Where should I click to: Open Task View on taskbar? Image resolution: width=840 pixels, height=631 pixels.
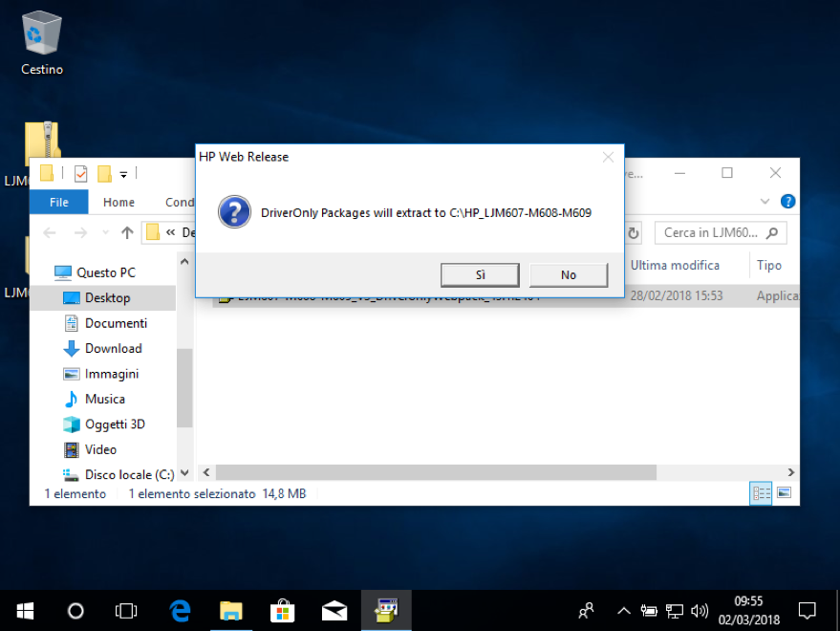point(126,611)
